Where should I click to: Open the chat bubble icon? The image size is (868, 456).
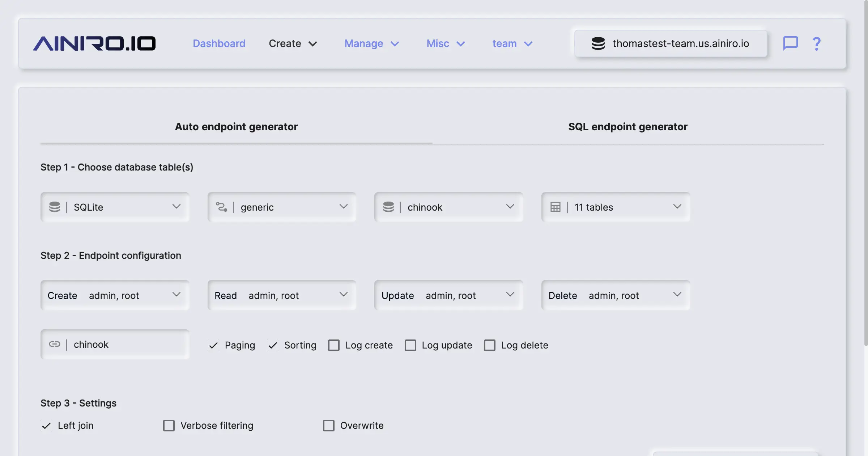click(x=790, y=43)
